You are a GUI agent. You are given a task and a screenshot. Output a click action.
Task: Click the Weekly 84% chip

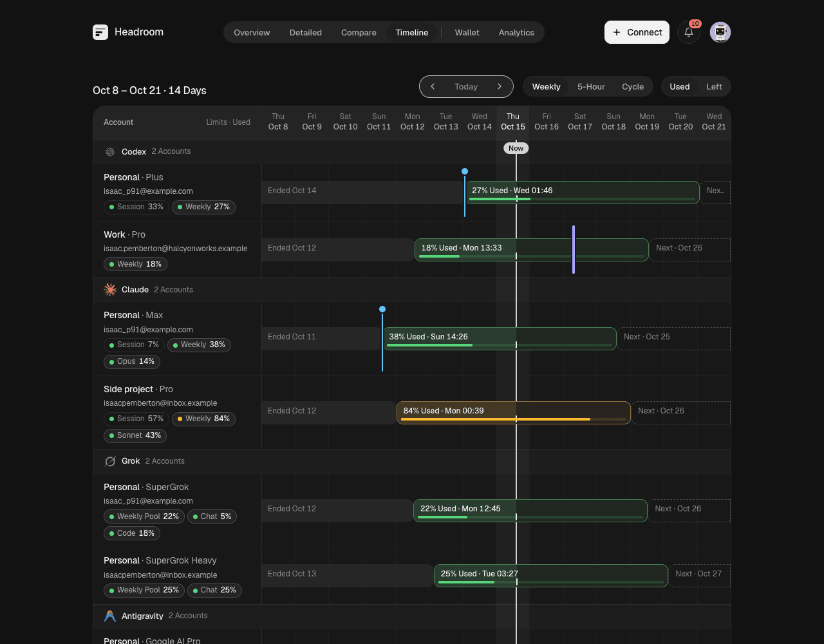click(204, 419)
